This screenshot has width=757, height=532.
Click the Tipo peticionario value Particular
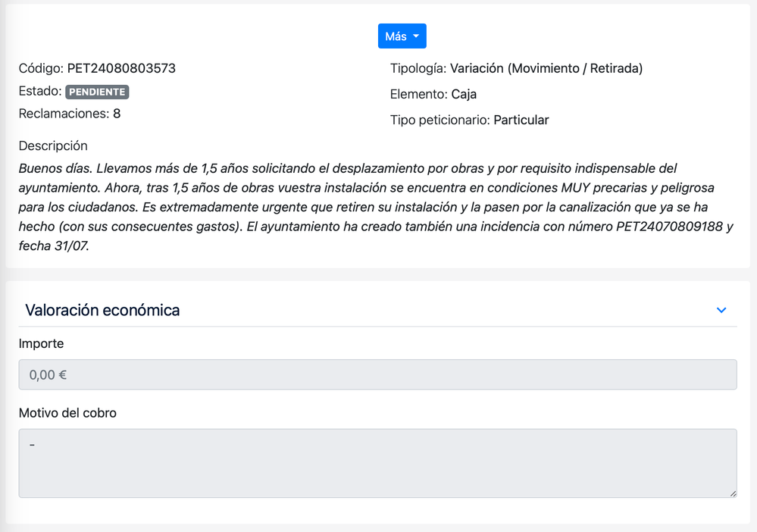point(522,120)
